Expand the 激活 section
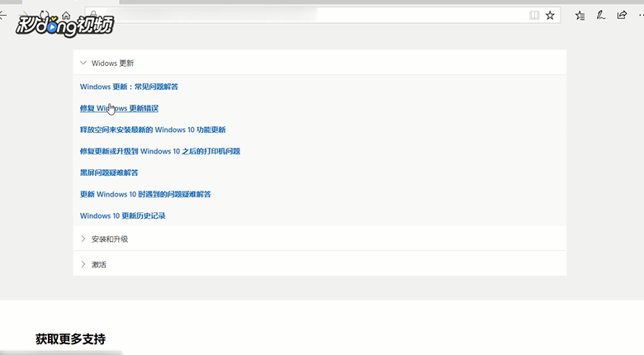The height and width of the screenshot is (355, 644). click(320, 264)
